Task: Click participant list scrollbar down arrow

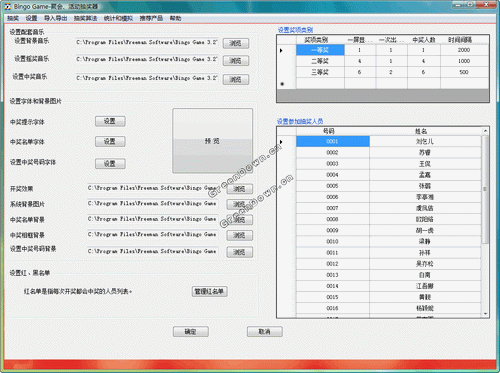Action: point(485,314)
